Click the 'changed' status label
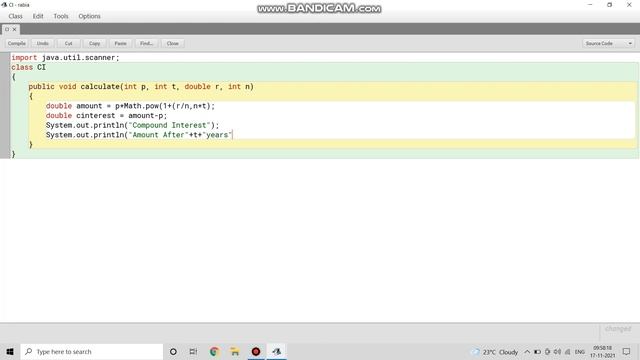 (x=618, y=329)
